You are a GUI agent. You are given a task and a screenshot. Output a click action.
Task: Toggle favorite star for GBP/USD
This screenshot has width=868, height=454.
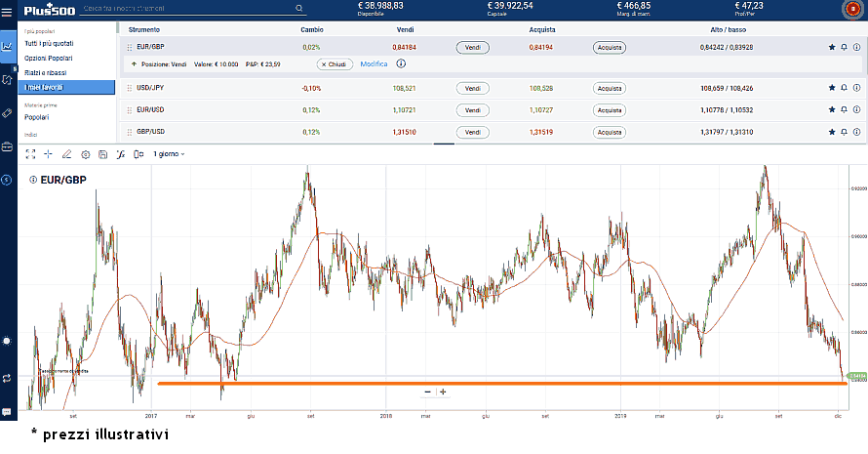tap(832, 132)
